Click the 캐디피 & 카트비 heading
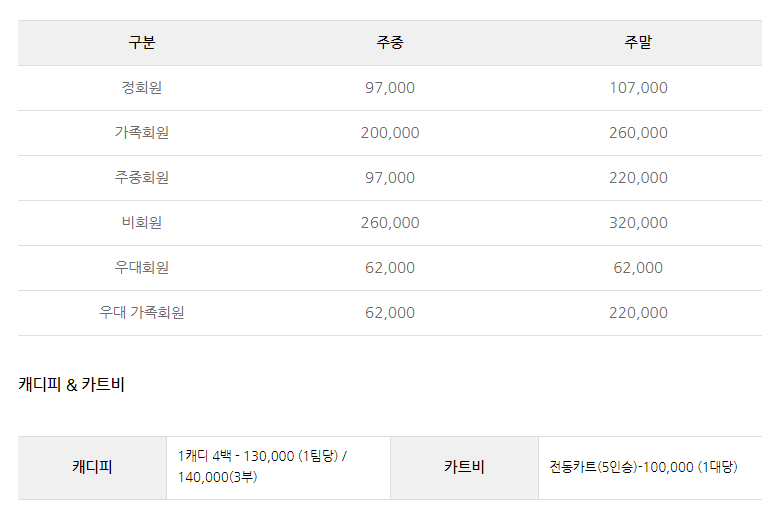 pyautogui.click(x=72, y=384)
